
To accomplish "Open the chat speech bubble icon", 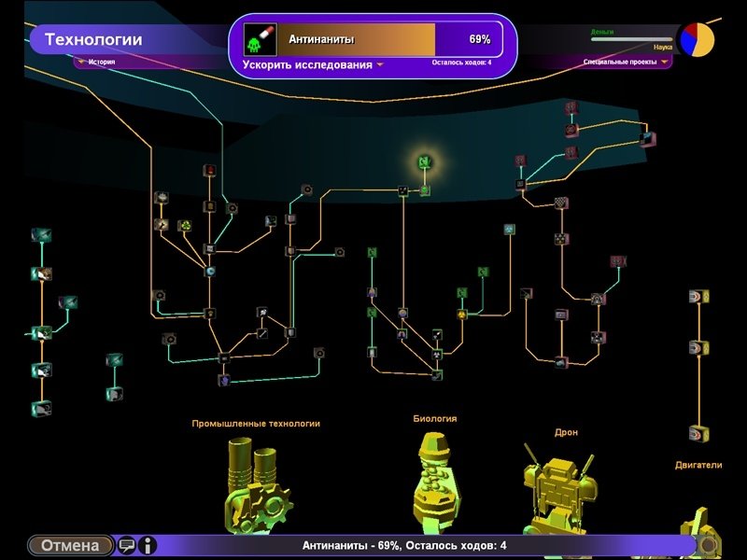I will pyautogui.click(x=127, y=545).
